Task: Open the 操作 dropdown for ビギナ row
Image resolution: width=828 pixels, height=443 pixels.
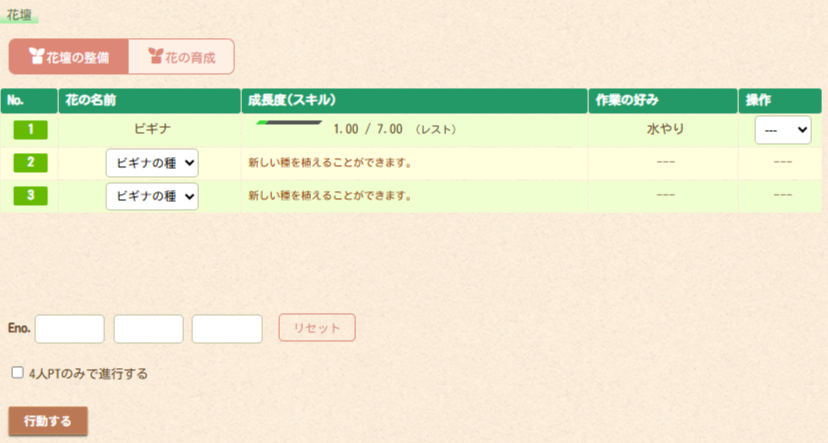Action: [x=782, y=130]
